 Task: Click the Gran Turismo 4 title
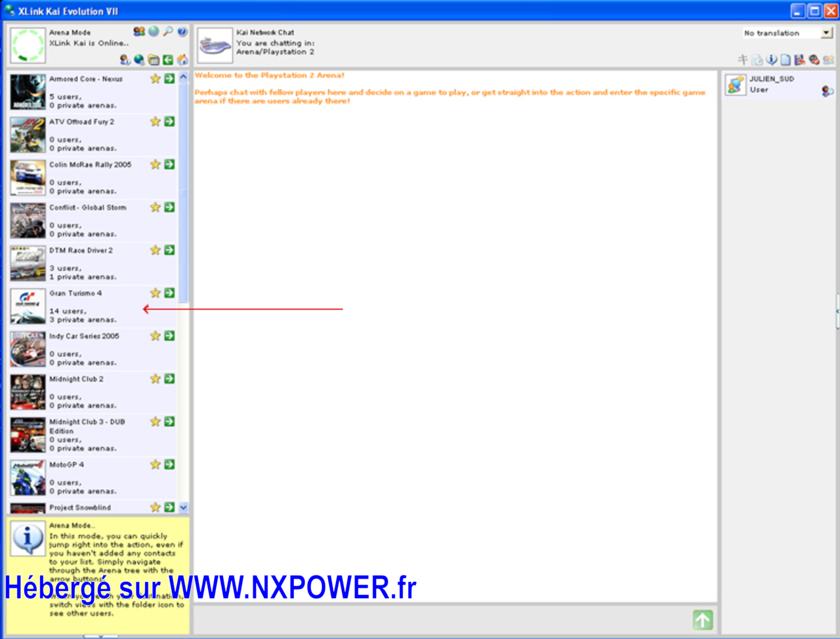pos(75,294)
